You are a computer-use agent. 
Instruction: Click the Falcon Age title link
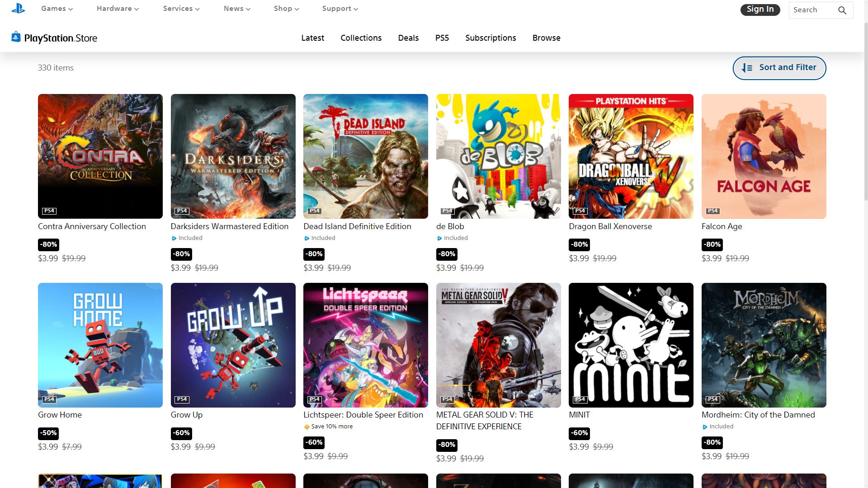pos(722,226)
